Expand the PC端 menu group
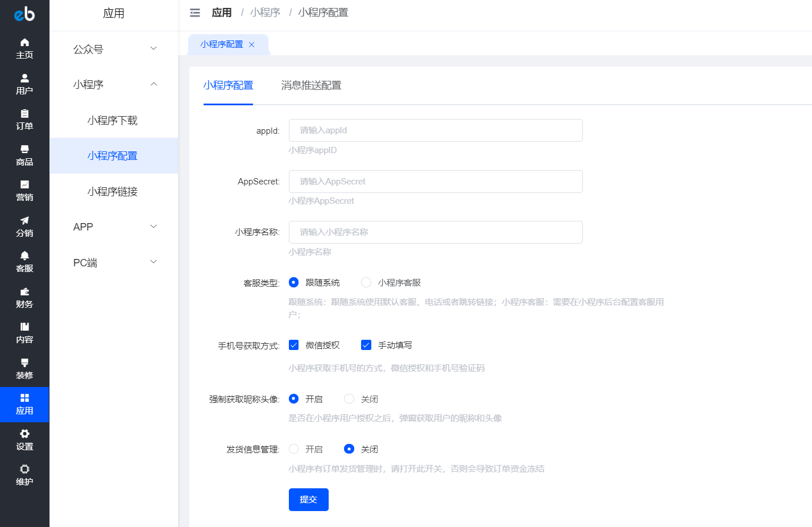The image size is (812, 527). coord(114,262)
